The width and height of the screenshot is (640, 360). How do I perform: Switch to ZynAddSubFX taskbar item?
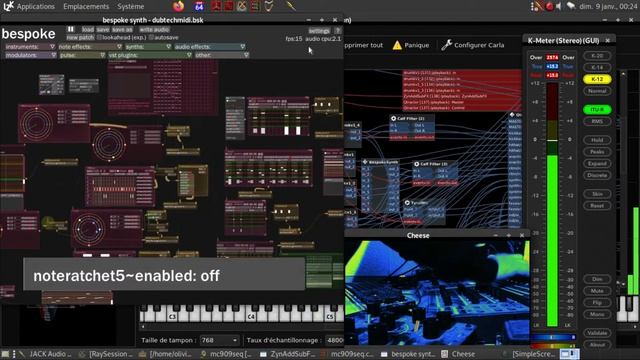tap(288, 354)
